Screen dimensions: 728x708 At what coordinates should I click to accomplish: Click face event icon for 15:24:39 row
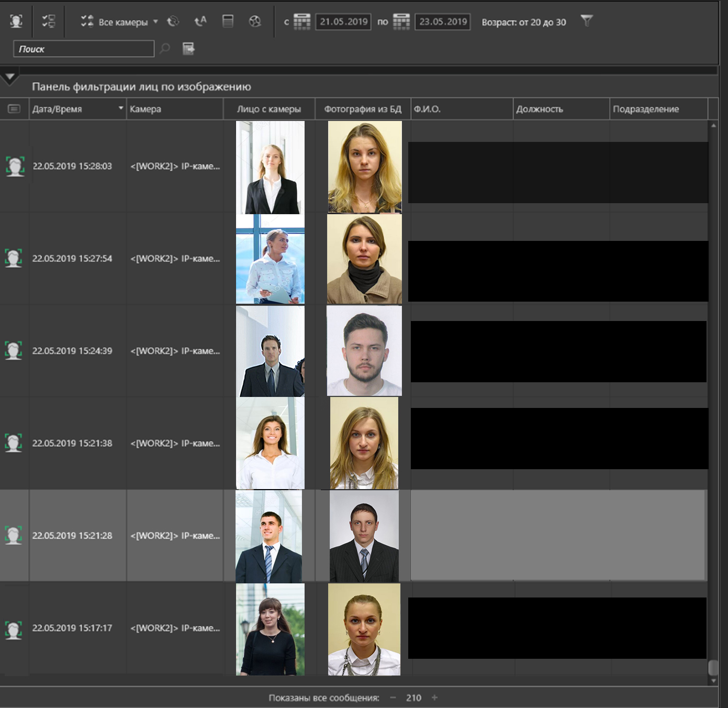[14, 350]
